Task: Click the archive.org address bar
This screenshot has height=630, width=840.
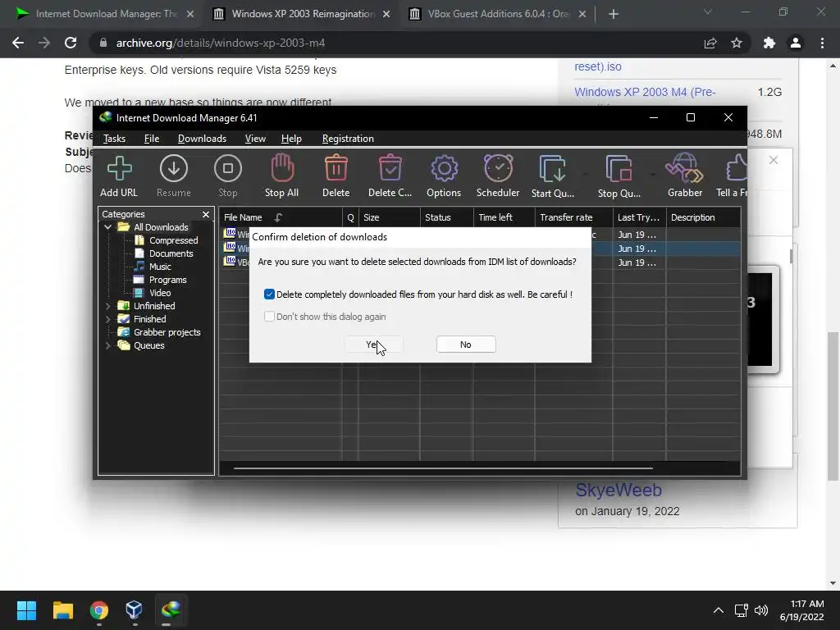Action: [x=396, y=43]
